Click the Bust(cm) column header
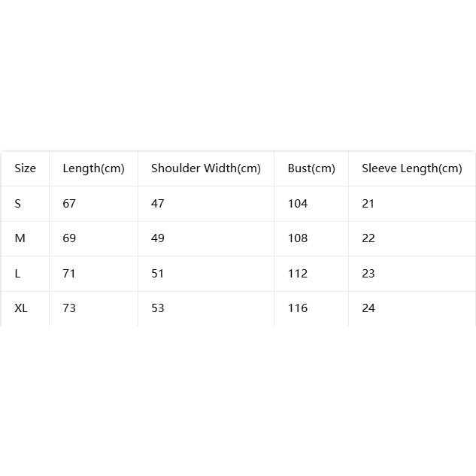Screen dimensions: 476x476 click(x=311, y=168)
